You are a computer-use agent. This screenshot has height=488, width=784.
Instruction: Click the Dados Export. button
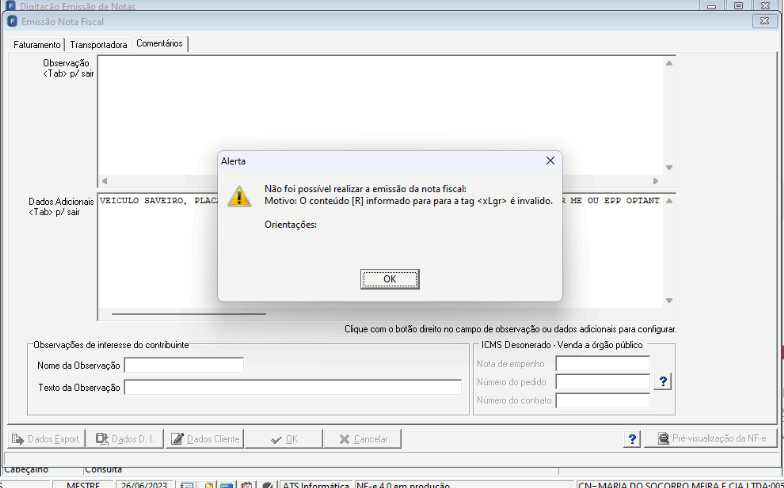[46, 439]
